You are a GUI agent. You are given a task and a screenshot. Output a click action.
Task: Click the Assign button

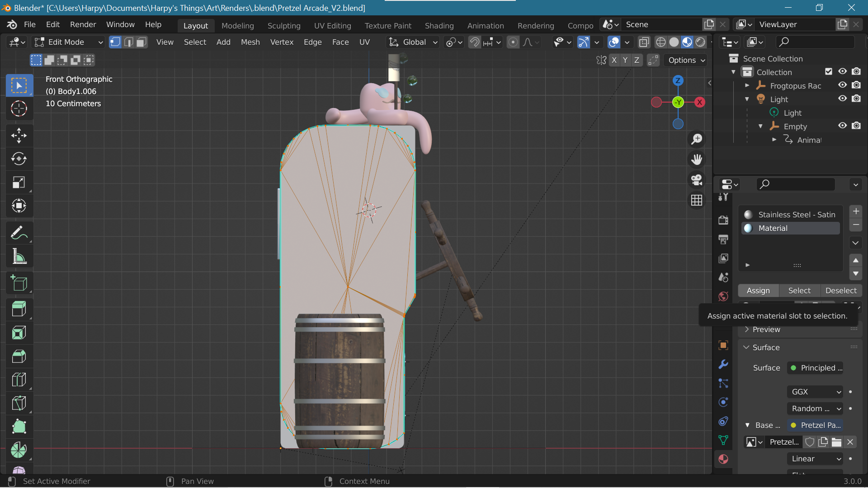click(x=758, y=291)
